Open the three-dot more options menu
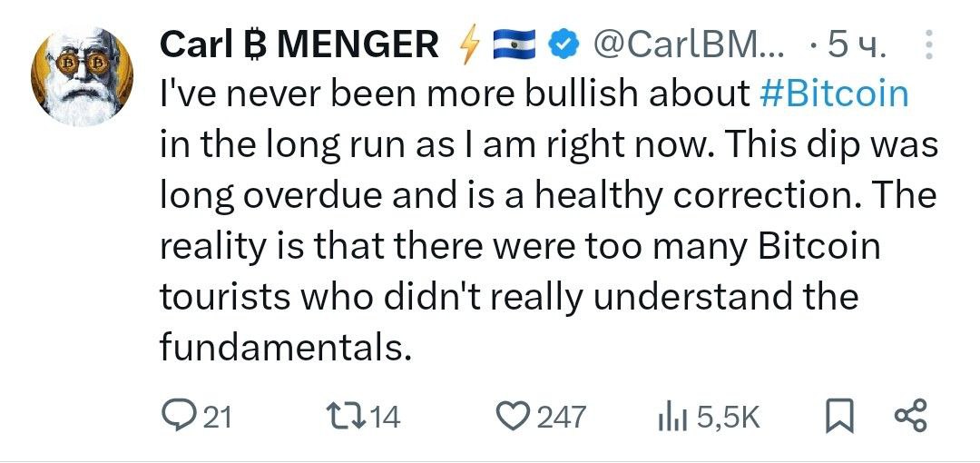Image resolution: width=980 pixels, height=463 pixels. point(928,44)
